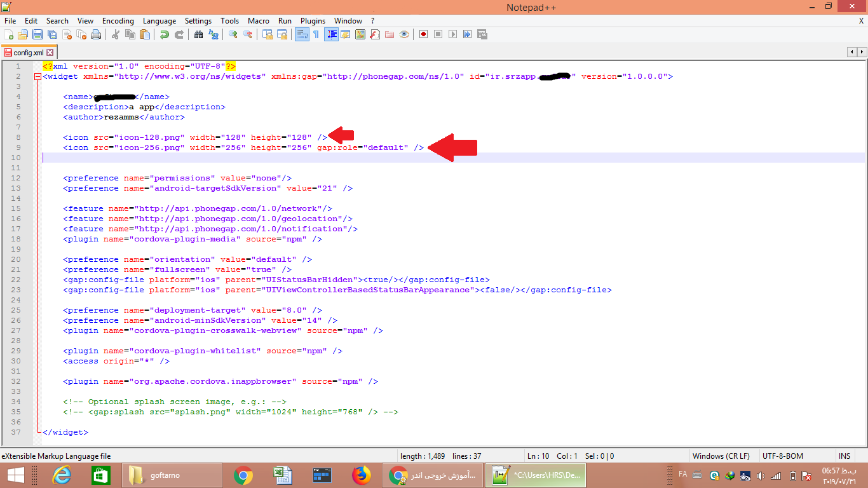This screenshot has width=868, height=488.
Task: Click the Paste clipboard icon
Action: click(145, 34)
